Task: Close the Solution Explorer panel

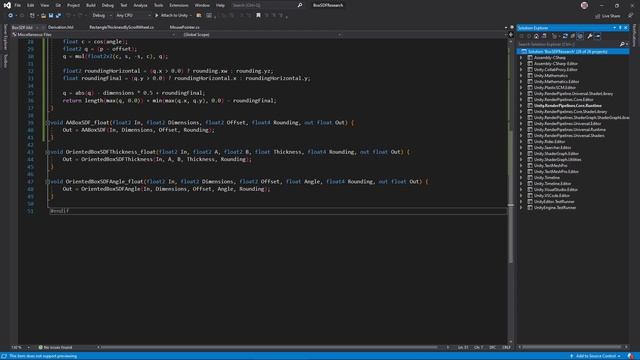Action: 626,28
